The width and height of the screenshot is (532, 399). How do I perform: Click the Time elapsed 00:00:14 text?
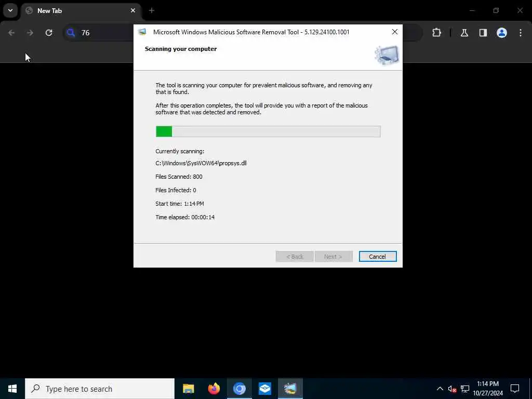[185, 217]
